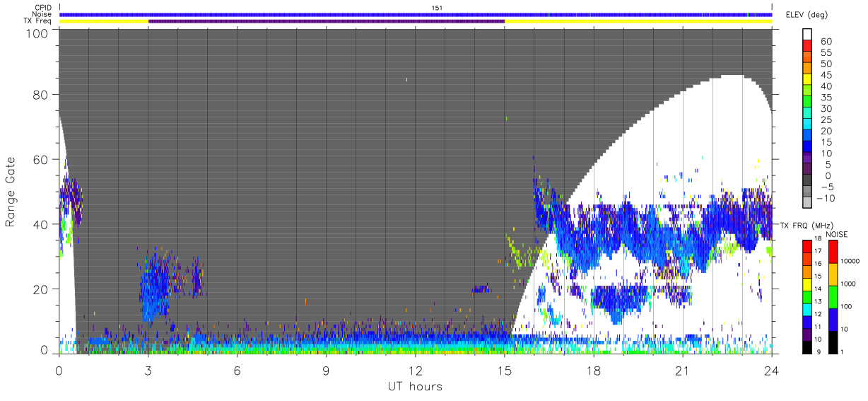This screenshot has height=401, width=868.
Task: Click the purple 10–11 MHz TX FRQ swatch
Action: click(x=807, y=334)
